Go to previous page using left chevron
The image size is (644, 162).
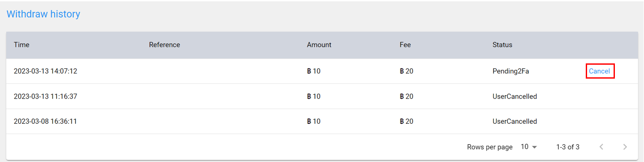click(601, 147)
